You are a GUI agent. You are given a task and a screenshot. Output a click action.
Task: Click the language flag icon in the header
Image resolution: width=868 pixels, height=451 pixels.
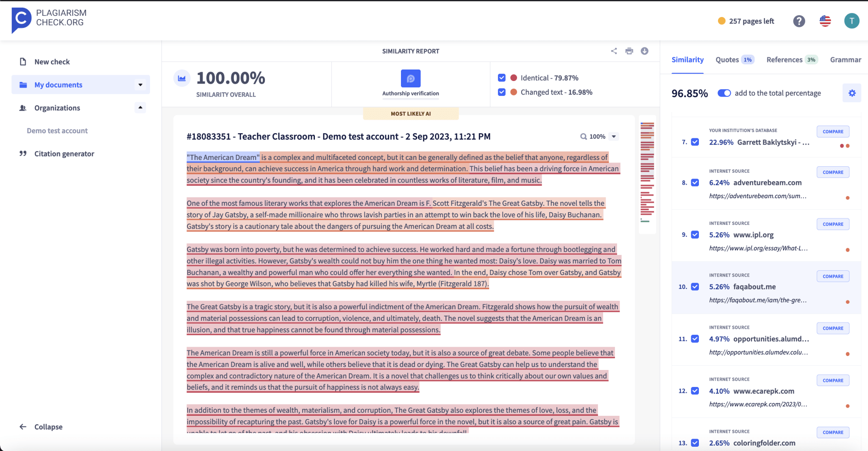point(824,21)
